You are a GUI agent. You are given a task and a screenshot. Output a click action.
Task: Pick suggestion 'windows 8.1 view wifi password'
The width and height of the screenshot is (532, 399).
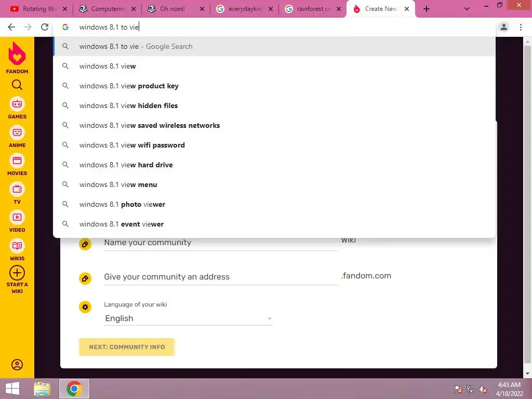coord(274,145)
